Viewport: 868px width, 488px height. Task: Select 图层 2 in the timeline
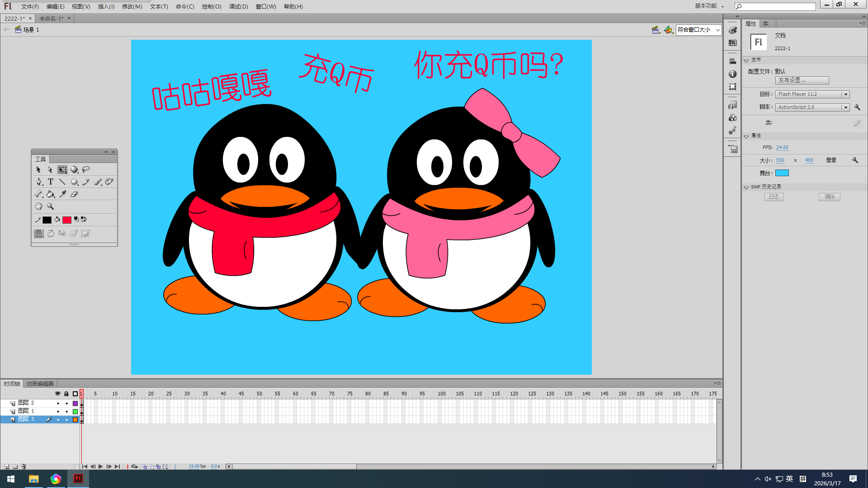click(x=25, y=403)
